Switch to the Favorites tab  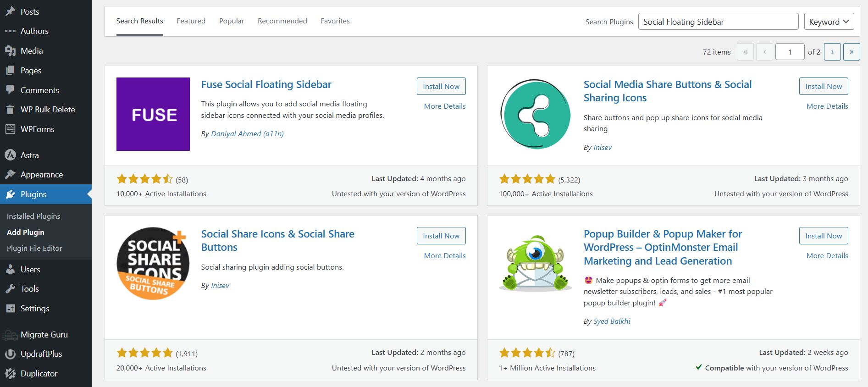(335, 21)
